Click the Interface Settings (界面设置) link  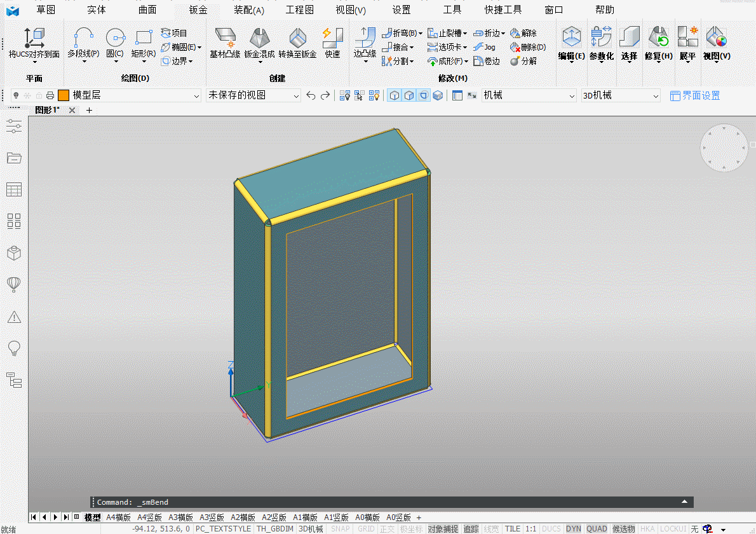(695, 95)
